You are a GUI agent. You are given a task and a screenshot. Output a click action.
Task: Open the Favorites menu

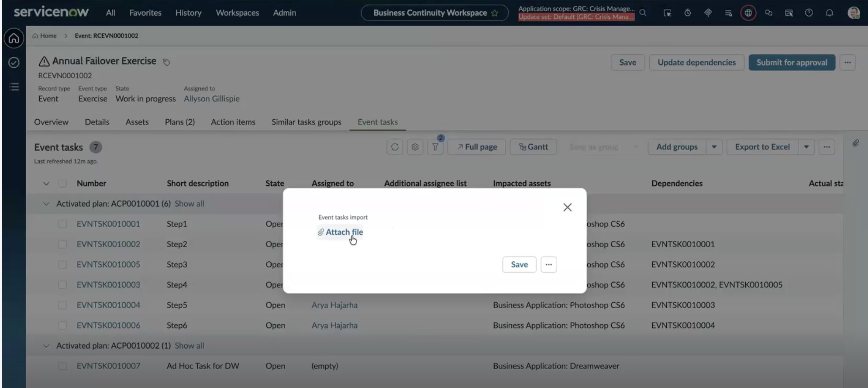click(x=145, y=13)
